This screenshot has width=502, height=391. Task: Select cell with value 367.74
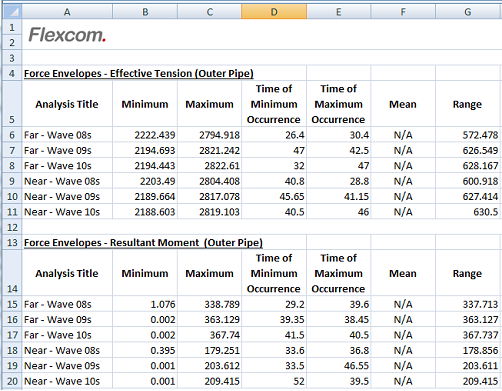pyautogui.click(x=210, y=334)
